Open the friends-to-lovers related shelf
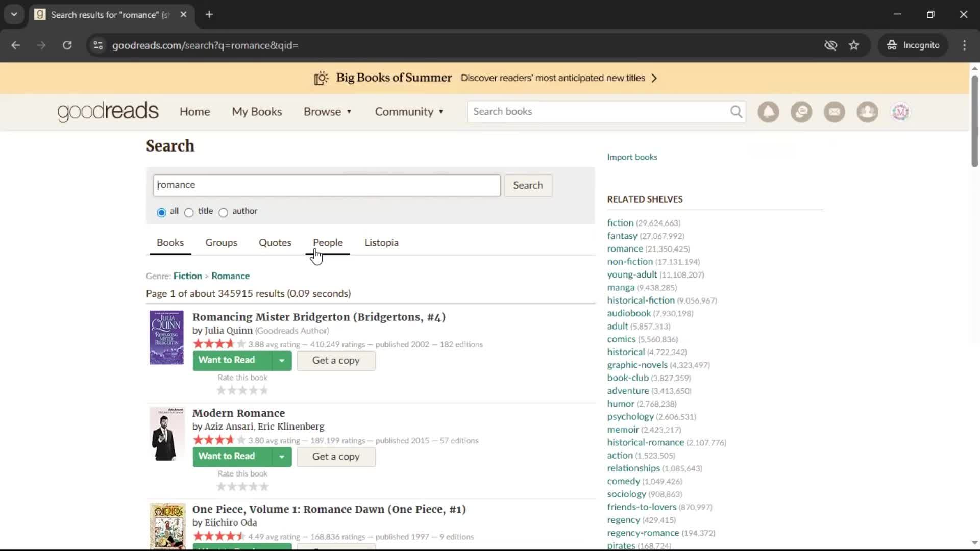Viewport: 980px width, 551px height. (641, 507)
